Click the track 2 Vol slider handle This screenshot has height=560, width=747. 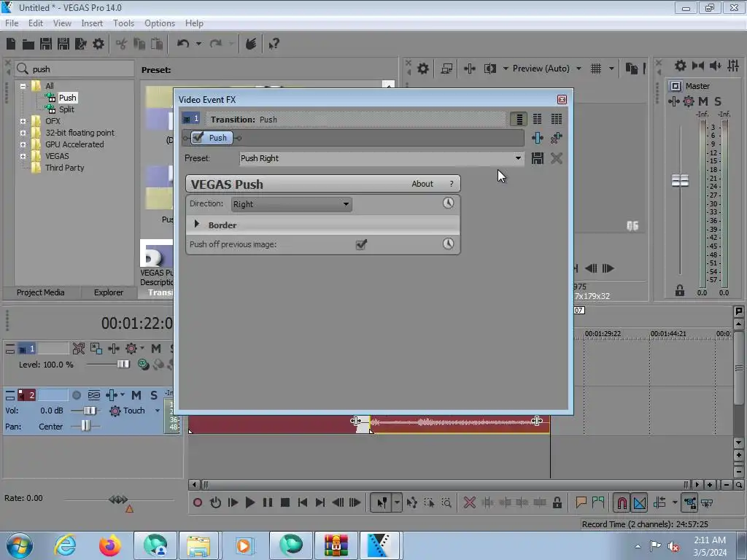90,411
